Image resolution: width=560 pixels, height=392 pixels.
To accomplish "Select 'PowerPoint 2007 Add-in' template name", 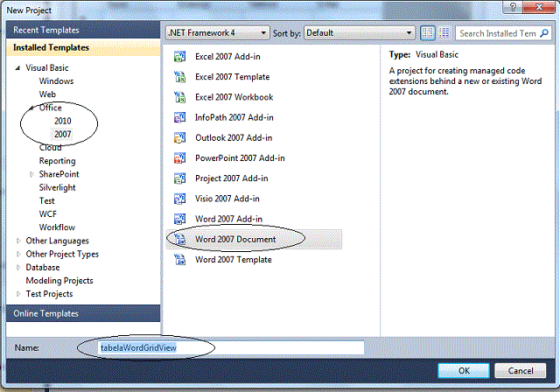I will click(x=240, y=157).
